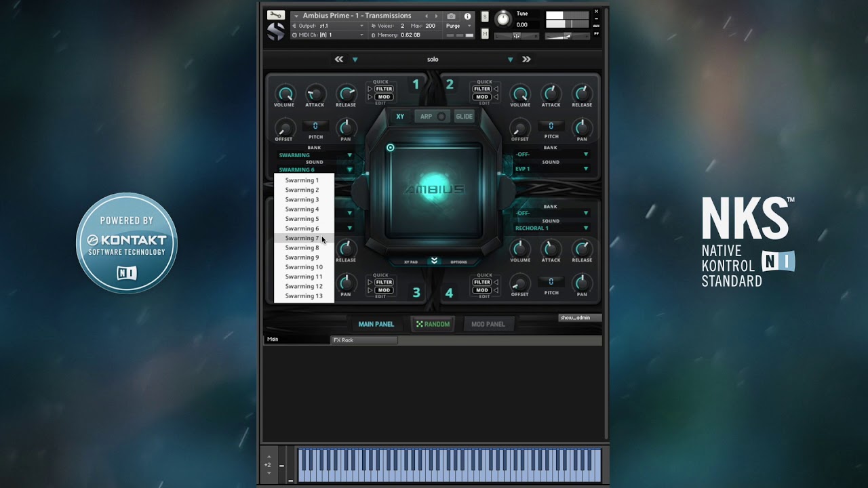Switch to the Mod Panel tab
868x488 pixels.
click(x=488, y=324)
